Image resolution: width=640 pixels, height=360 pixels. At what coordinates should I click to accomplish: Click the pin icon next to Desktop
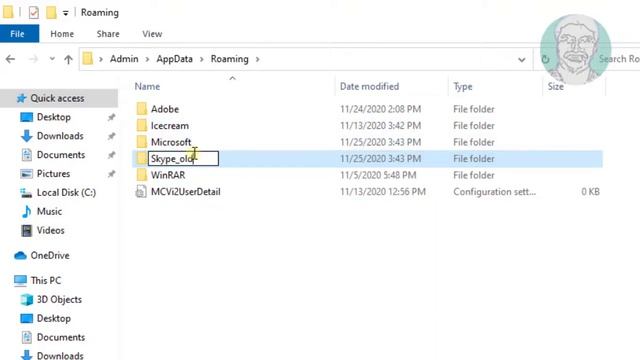(x=111, y=118)
